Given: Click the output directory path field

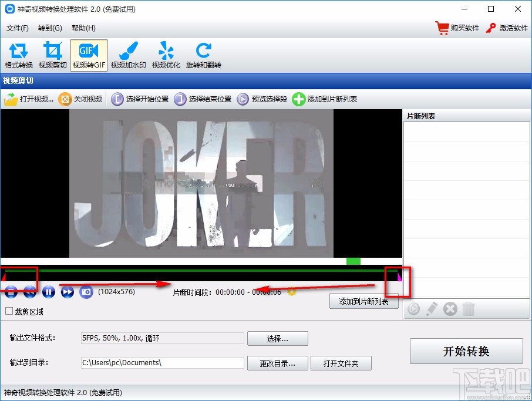Looking at the screenshot, I should pyautogui.click(x=163, y=363).
